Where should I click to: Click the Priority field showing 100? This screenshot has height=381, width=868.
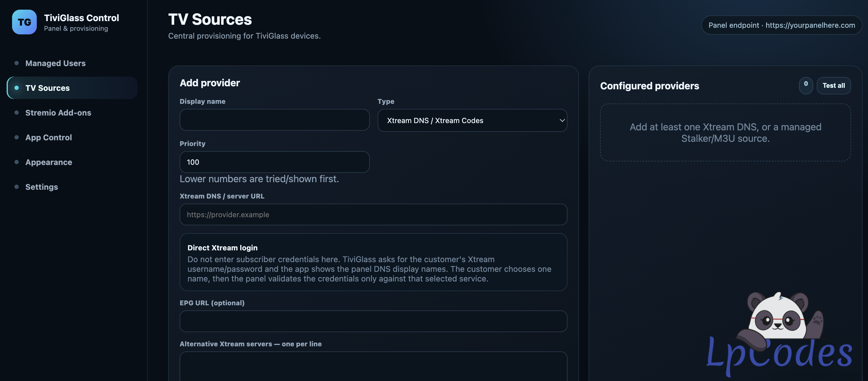pyautogui.click(x=275, y=162)
